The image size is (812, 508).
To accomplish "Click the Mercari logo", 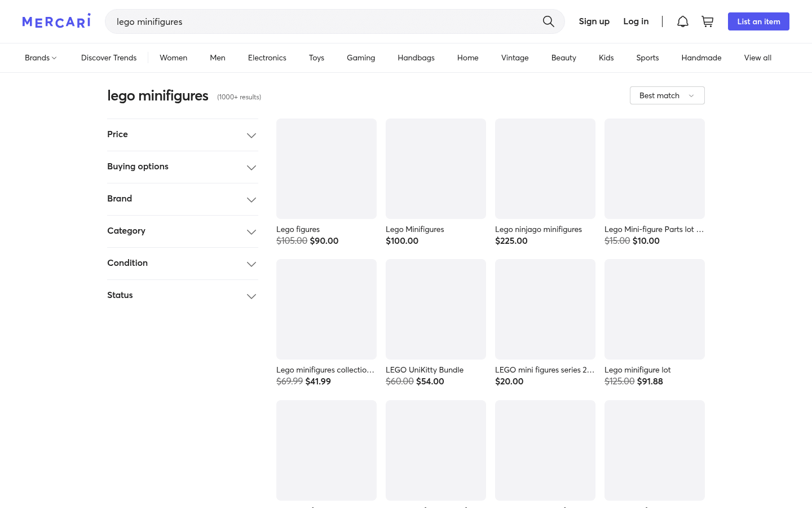I will [56, 21].
